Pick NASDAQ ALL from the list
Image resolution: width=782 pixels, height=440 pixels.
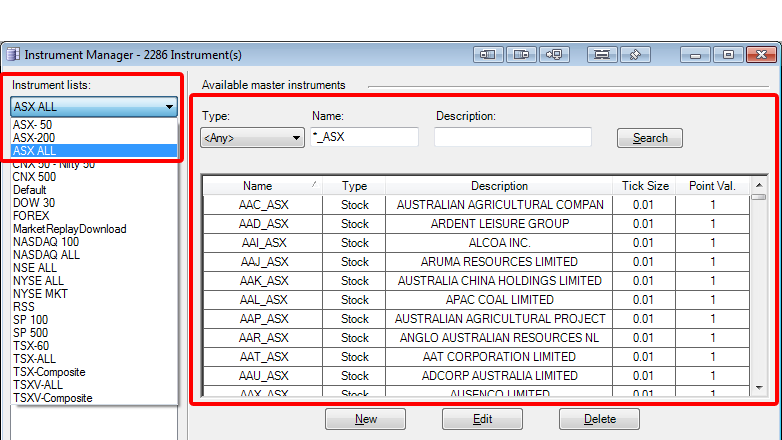[94, 255]
